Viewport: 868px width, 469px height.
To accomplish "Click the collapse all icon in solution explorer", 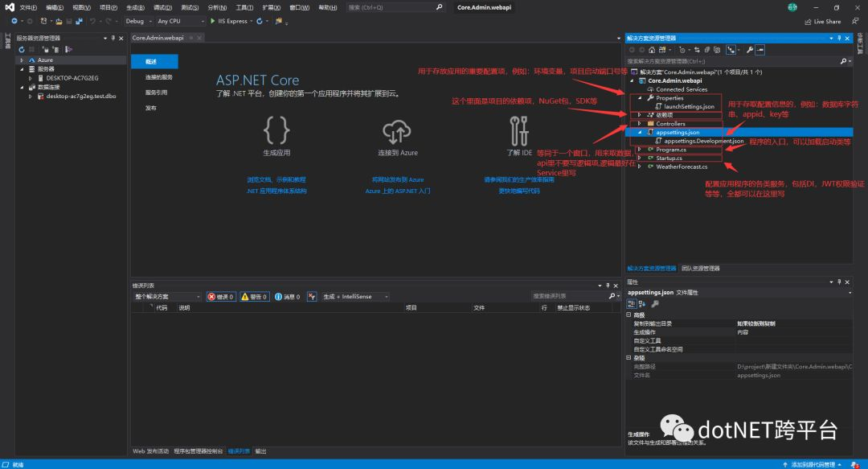I will pos(707,50).
